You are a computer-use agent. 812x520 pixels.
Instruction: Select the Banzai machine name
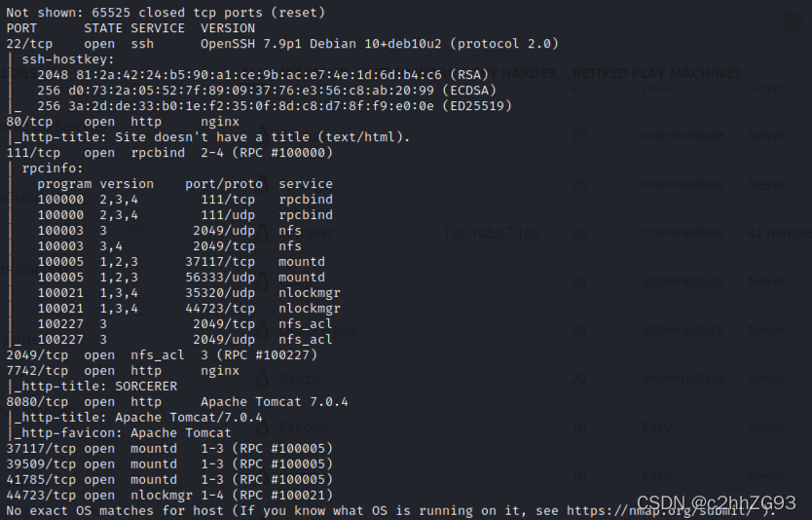[300, 379]
